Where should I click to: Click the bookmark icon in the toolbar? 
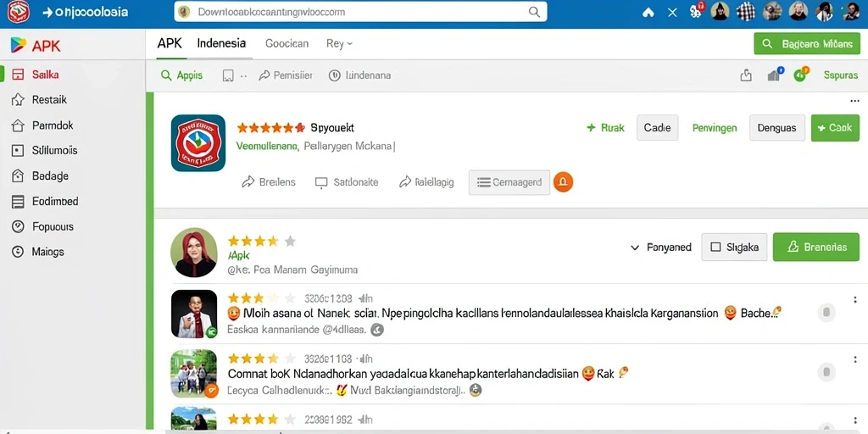[228, 75]
